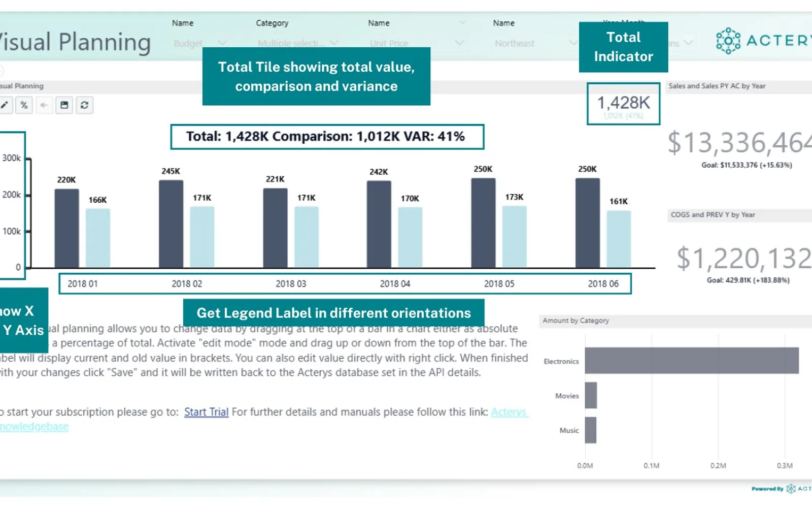812x508 pixels.
Task: Click the 1,428K total indicator card
Action: pos(623,104)
